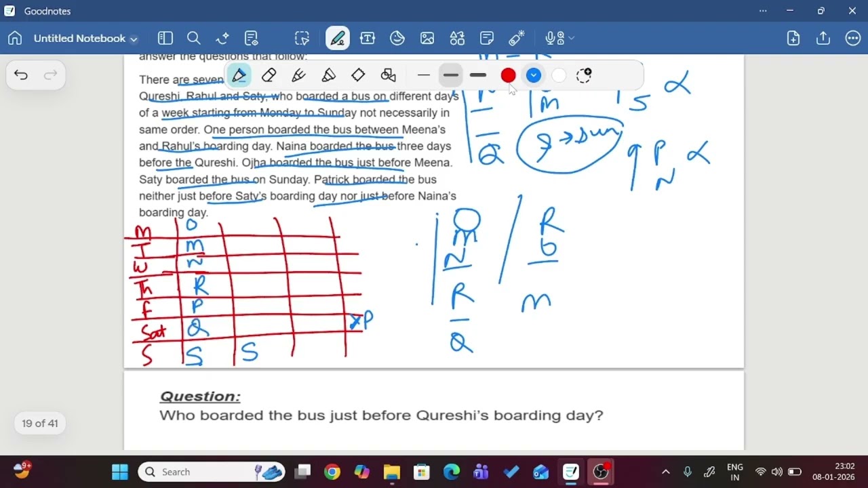
Task: Switch the ENG IN input language
Action: point(734,472)
